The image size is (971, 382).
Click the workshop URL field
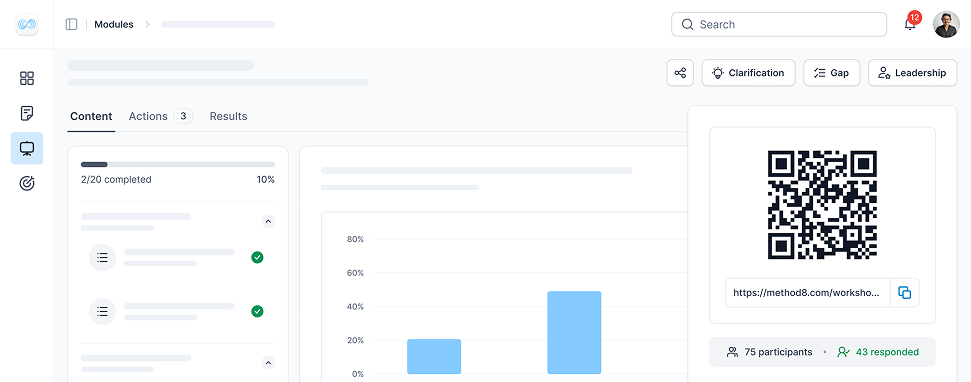808,293
